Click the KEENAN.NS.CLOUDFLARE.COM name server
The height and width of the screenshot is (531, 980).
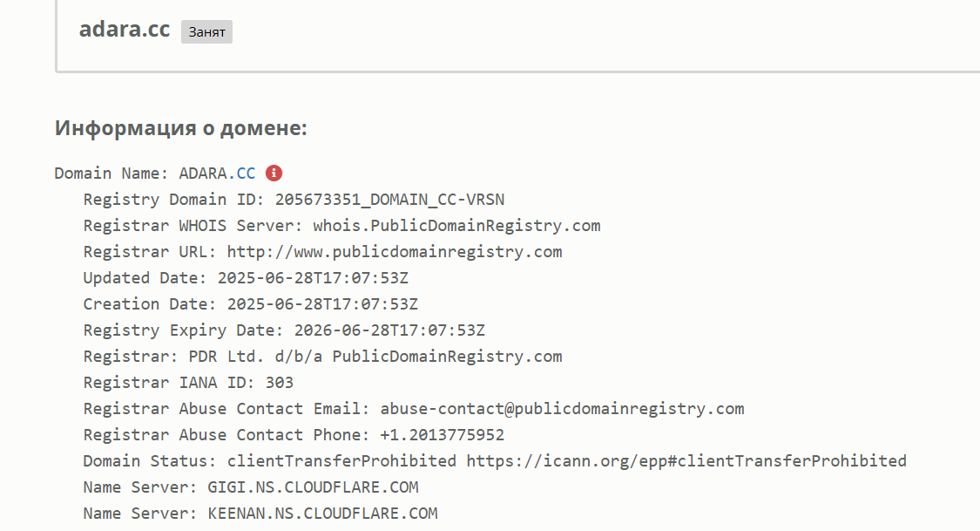pyautogui.click(x=322, y=514)
